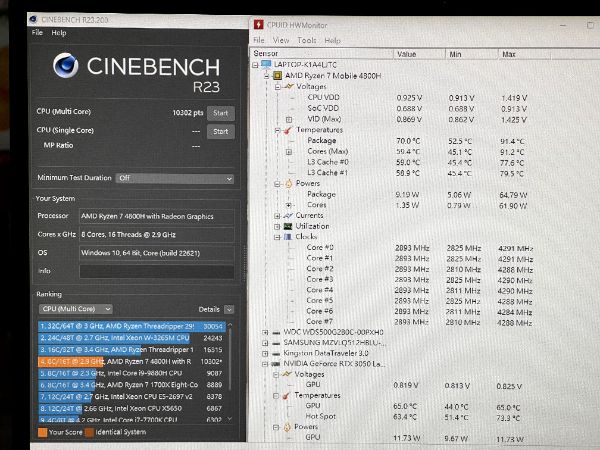The width and height of the screenshot is (600, 450).
Task: Select the Threadripper 32C/64T ranking row
Action: click(131, 326)
